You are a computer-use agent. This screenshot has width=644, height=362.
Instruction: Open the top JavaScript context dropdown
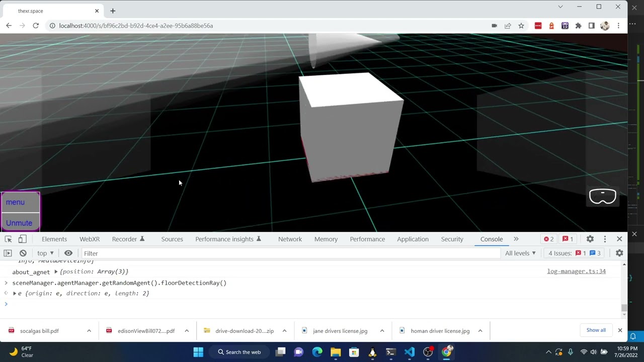[x=45, y=253]
